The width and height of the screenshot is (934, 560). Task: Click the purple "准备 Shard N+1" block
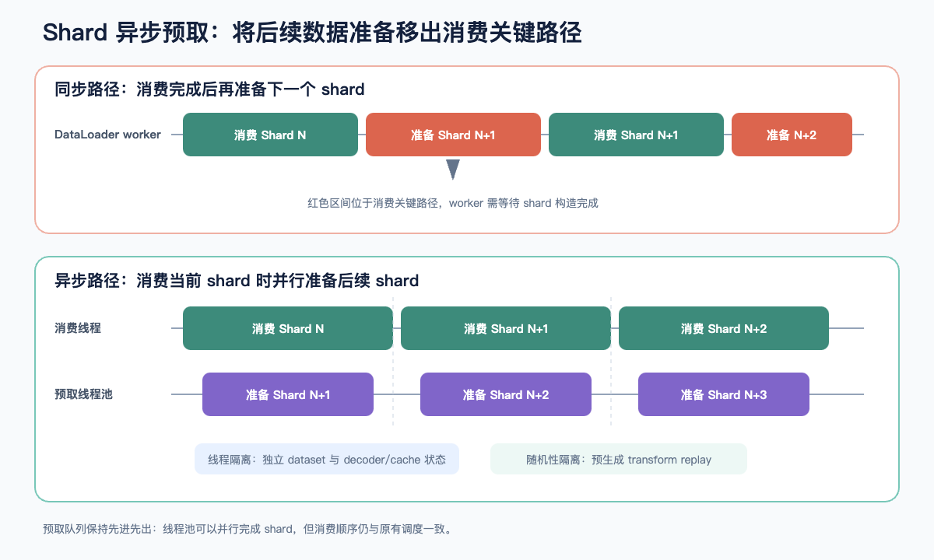tap(288, 394)
